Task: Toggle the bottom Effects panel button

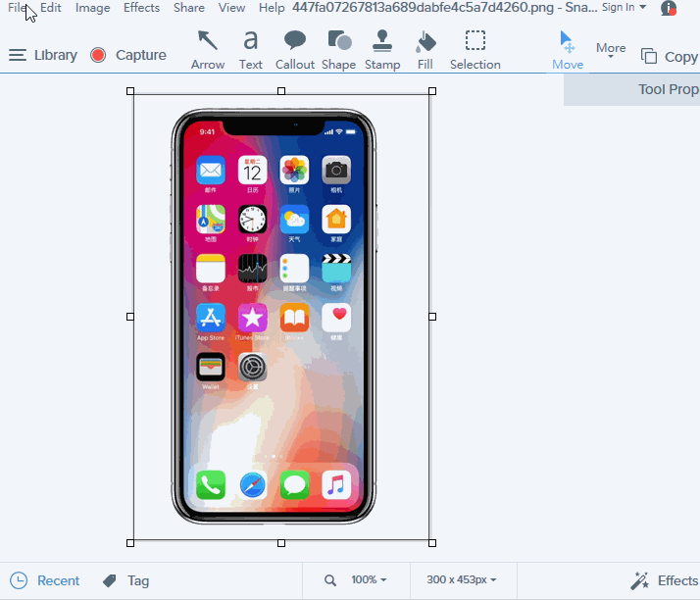Action: 665,580
